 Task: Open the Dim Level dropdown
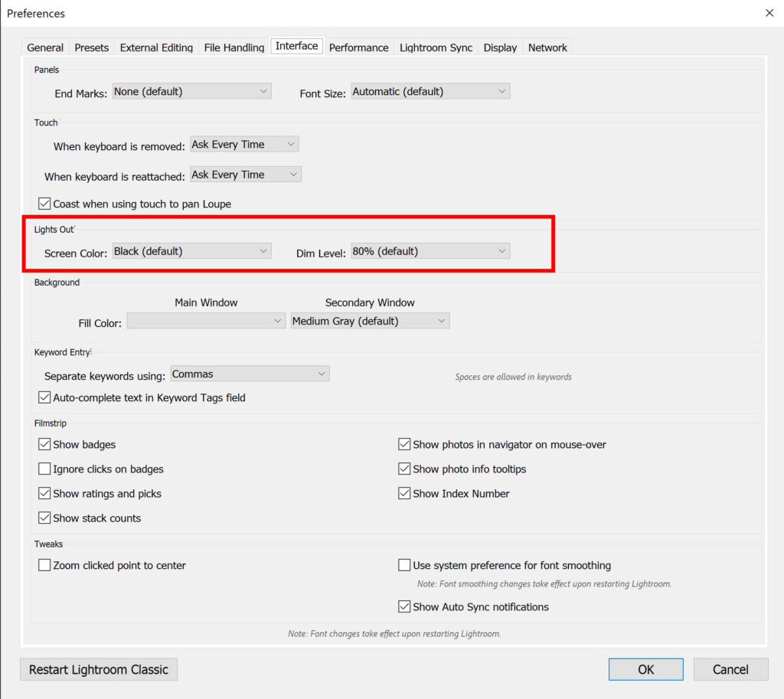click(x=430, y=251)
